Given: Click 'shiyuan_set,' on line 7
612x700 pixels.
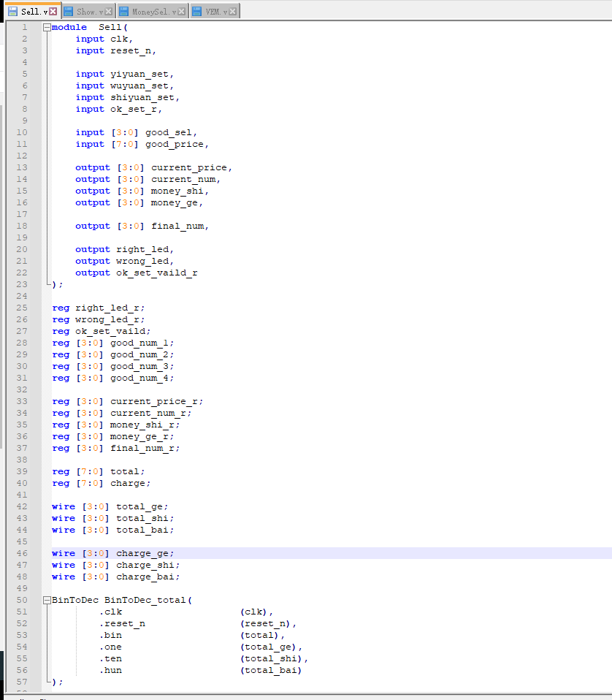Looking at the screenshot, I should click(145, 97).
